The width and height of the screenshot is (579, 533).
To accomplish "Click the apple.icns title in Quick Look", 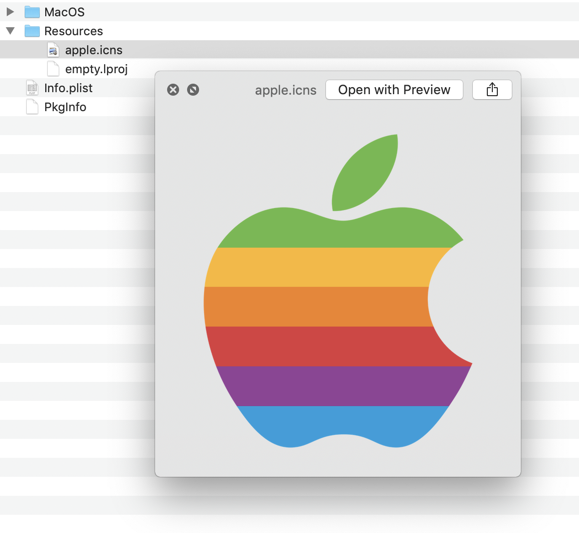I will [285, 90].
